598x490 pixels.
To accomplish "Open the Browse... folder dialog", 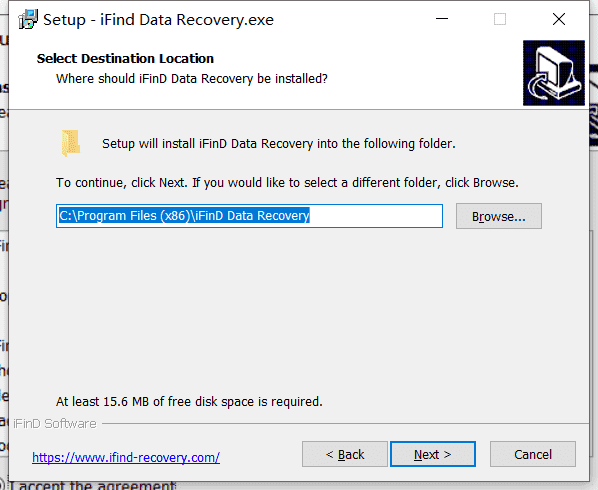I will click(498, 216).
